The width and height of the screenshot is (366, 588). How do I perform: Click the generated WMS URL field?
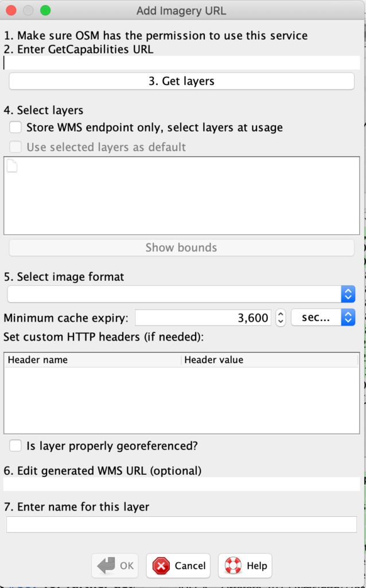[181, 484]
